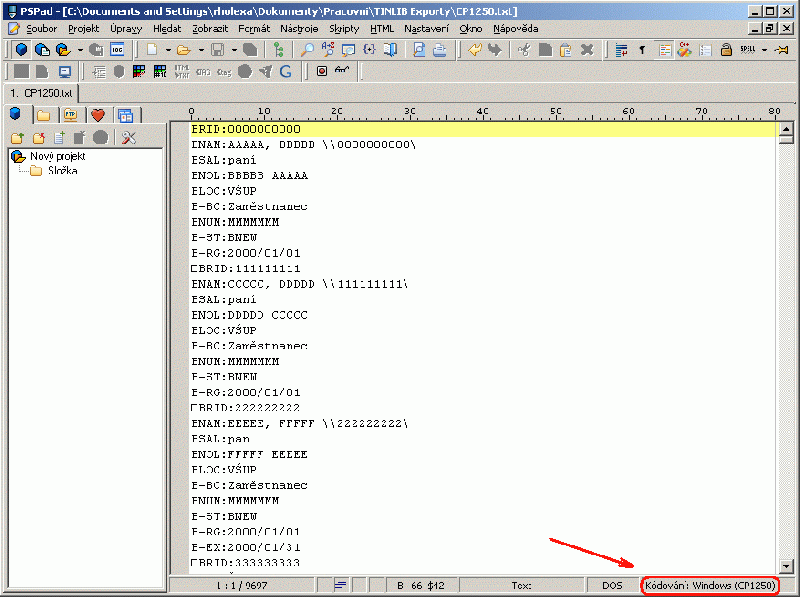Click the code structure tree icon
800x597 pixels.
[279, 49]
